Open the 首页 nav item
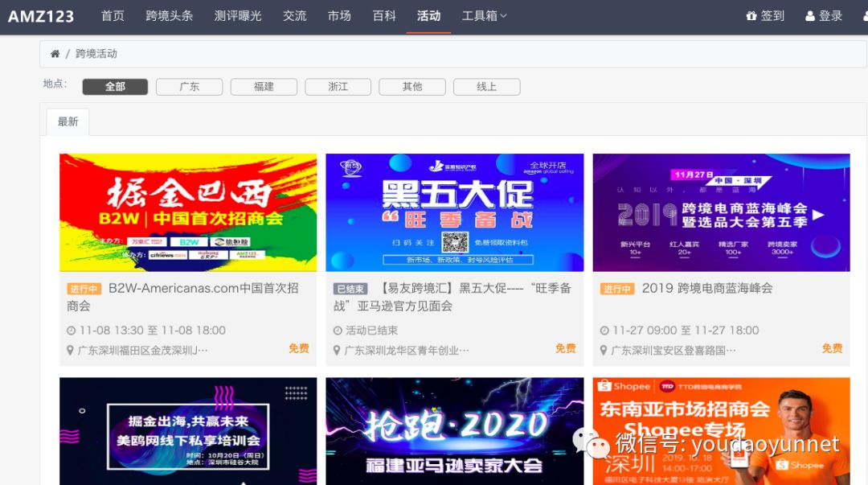The height and width of the screenshot is (485, 868). (113, 16)
